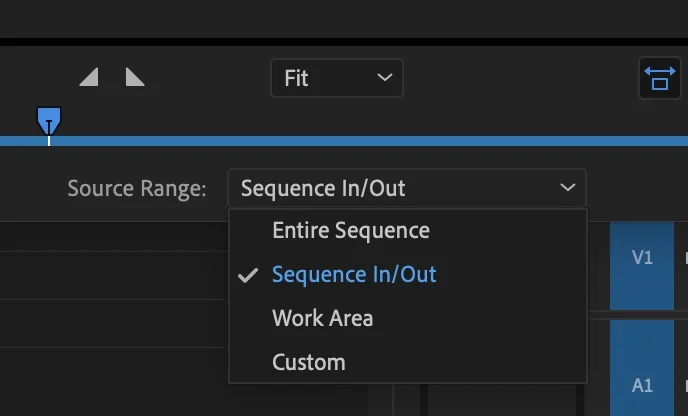The height and width of the screenshot is (416, 688).
Task: Open the Fit zoom level dropdown
Action: point(336,78)
